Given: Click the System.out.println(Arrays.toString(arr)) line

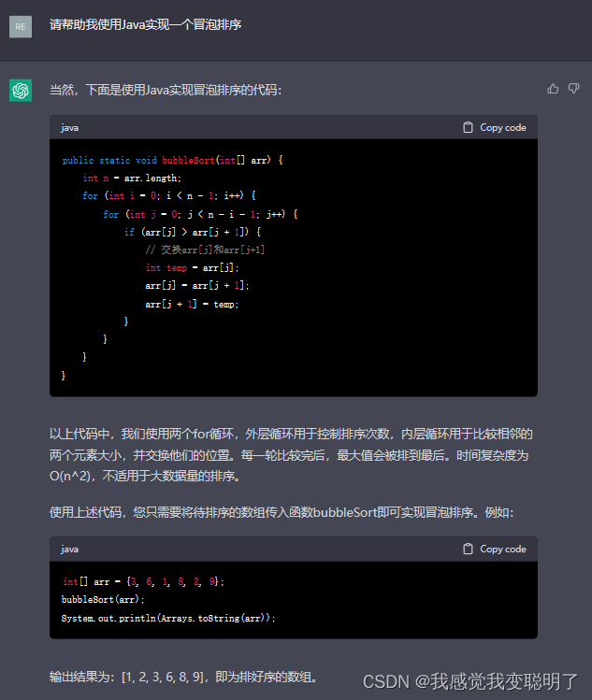Looking at the screenshot, I should pyautogui.click(x=168, y=619).
